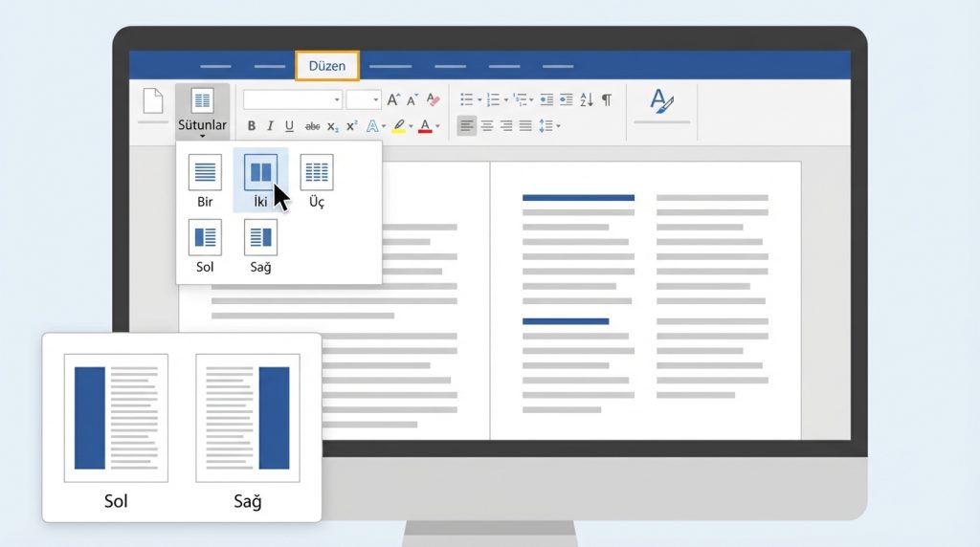Click the red font color button
980x547 pixels.
tap(426, 126)
